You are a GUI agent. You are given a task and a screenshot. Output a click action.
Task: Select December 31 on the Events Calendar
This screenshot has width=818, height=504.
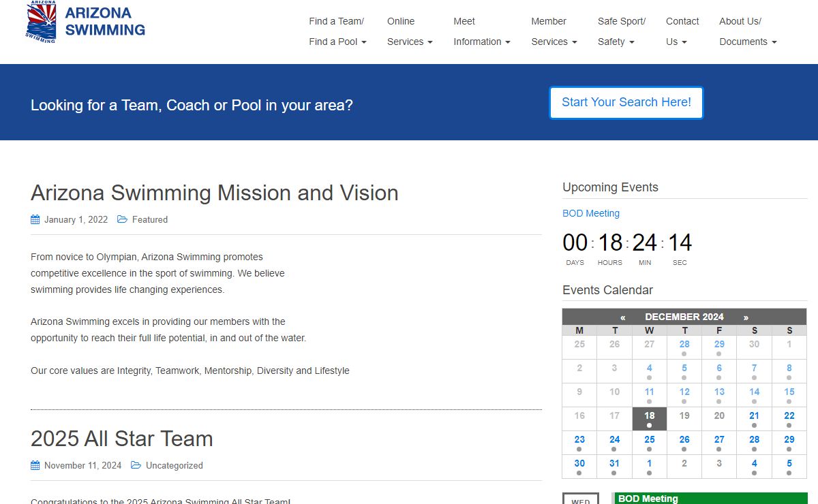point(615,467)
